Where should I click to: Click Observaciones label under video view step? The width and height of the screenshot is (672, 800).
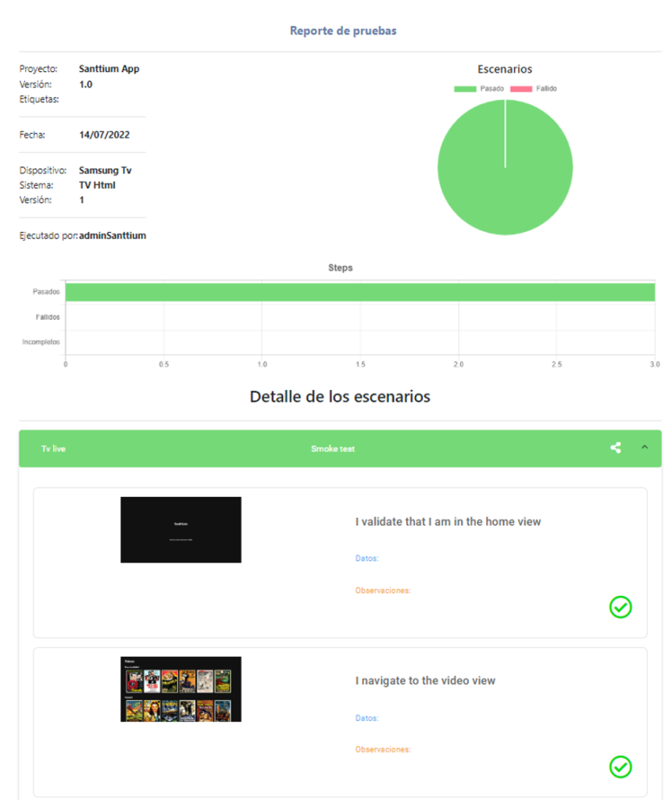[383, 749]
